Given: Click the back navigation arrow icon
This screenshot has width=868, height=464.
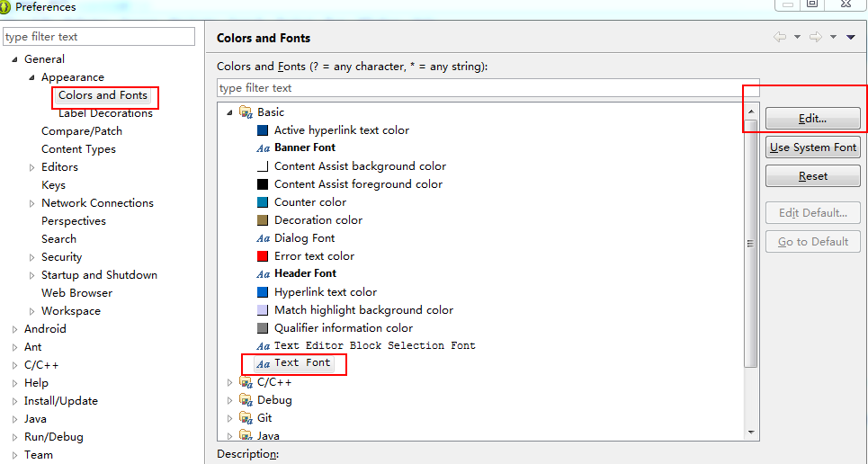Looking at the screenshot, I should [x=780, y=37].
